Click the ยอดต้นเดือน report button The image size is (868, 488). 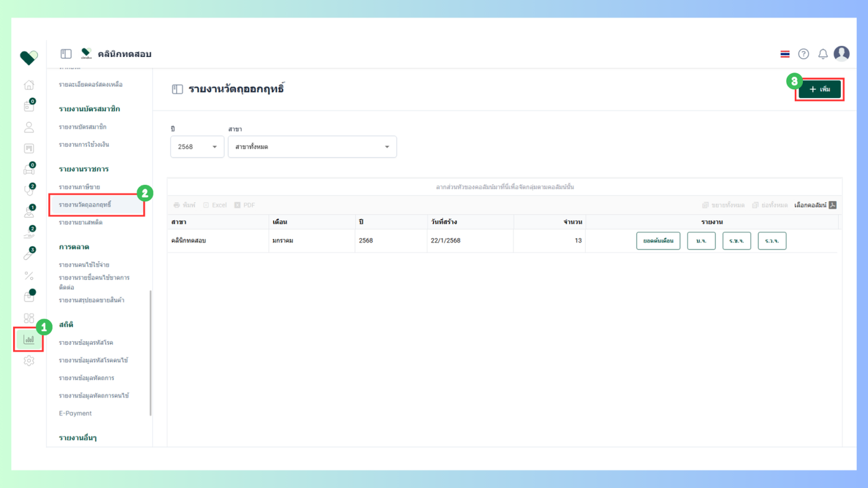click(658, 241)
